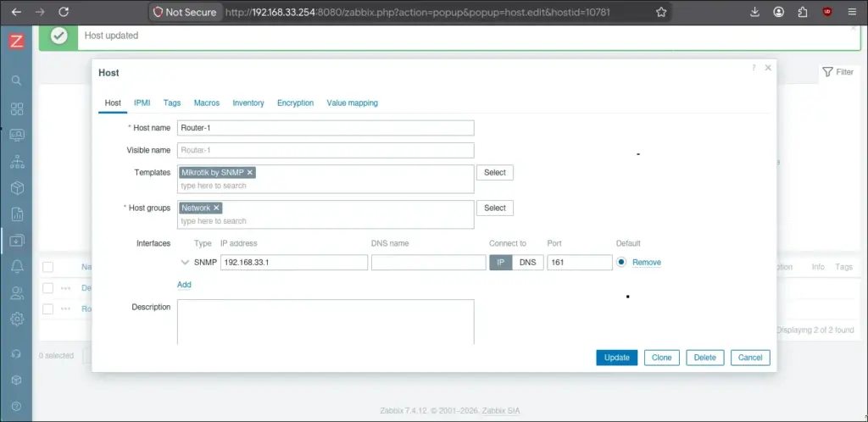Select the default interface radio button
The width and height of the screenshot is (868, 422).
click(x=621, y=262)
